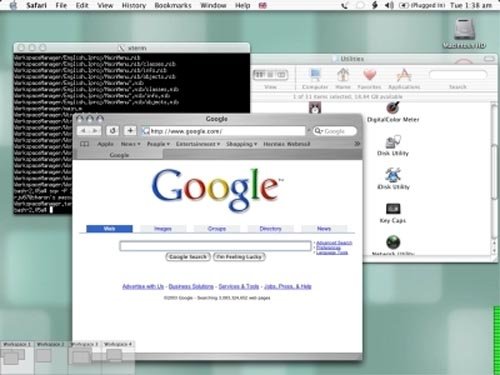This screenshot has width=500, height=375.
Task: Expand the Entertainment bookmarks folder
Action: click(198, 144)
